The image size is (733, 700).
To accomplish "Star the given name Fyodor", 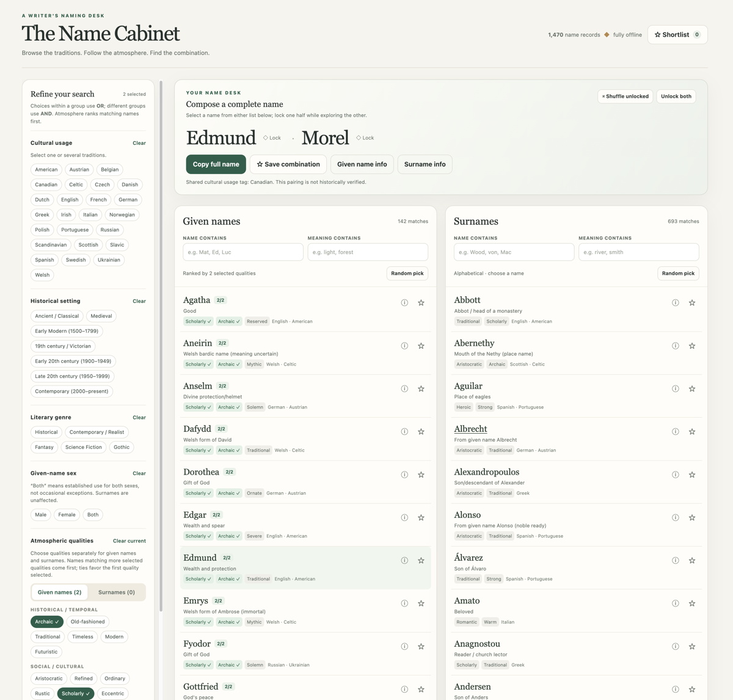I will pos(421,646).
